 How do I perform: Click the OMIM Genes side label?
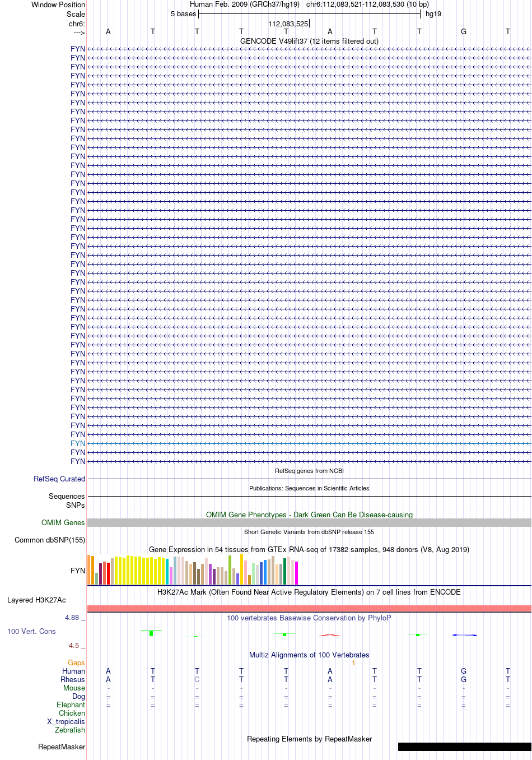63,522
